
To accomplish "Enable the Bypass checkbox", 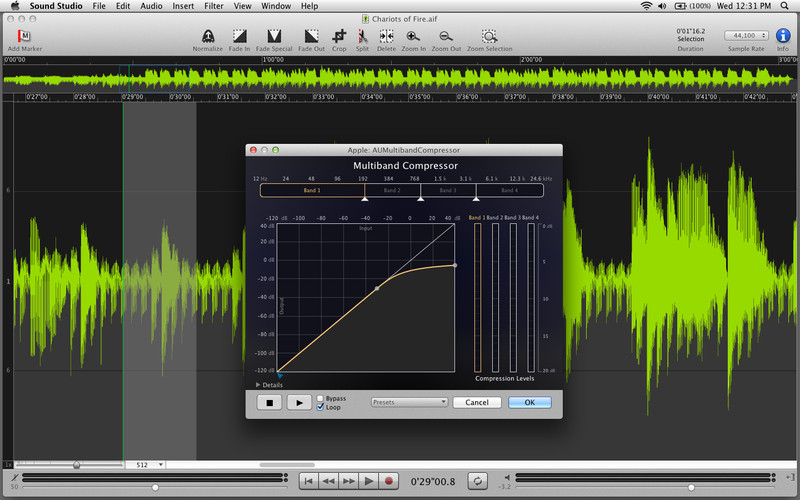I will pyautogui.click(x=320, y=398).
